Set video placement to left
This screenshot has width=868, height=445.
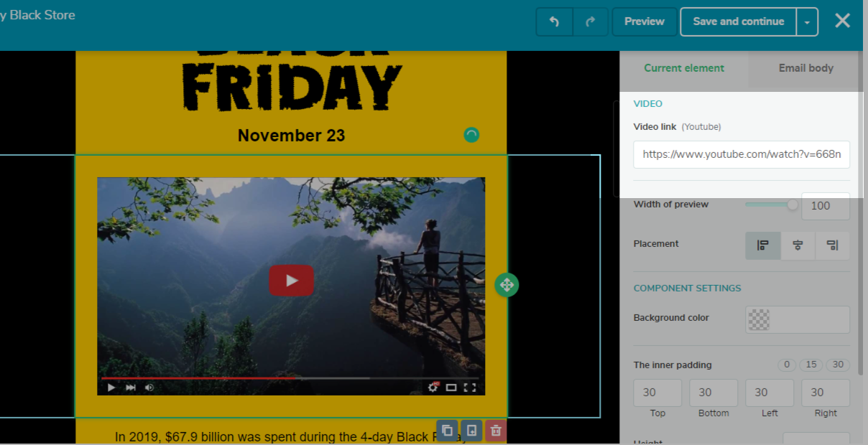click(x=763, y=245)
